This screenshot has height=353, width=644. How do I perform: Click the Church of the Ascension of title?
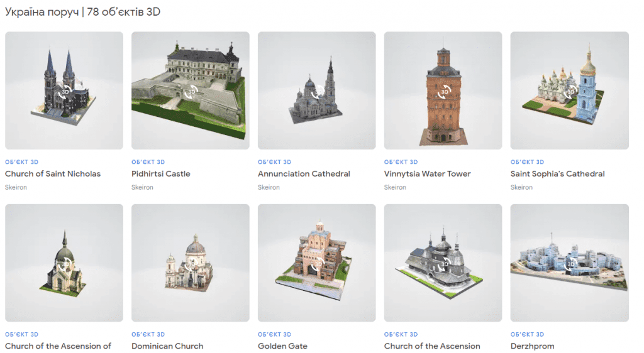pos(58,346)
